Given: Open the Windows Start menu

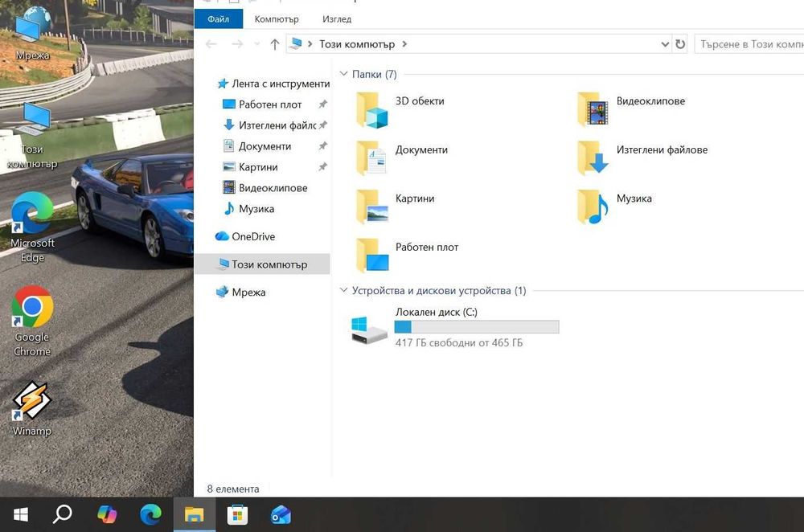Looking at the screenshot, I should [21, 514].
